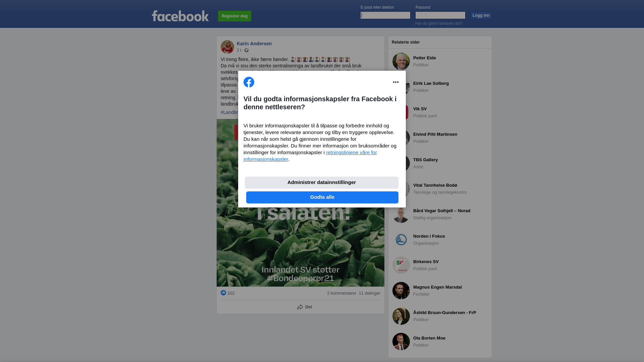View the 2 kommentarer on the post
The image size is (644, 362).
(341, 293)
